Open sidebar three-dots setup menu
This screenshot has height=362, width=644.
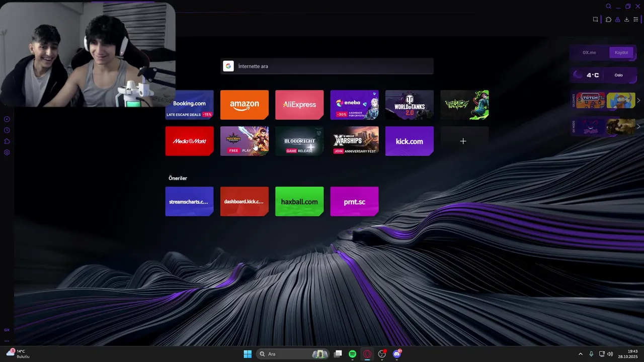(x=7, y=341)
